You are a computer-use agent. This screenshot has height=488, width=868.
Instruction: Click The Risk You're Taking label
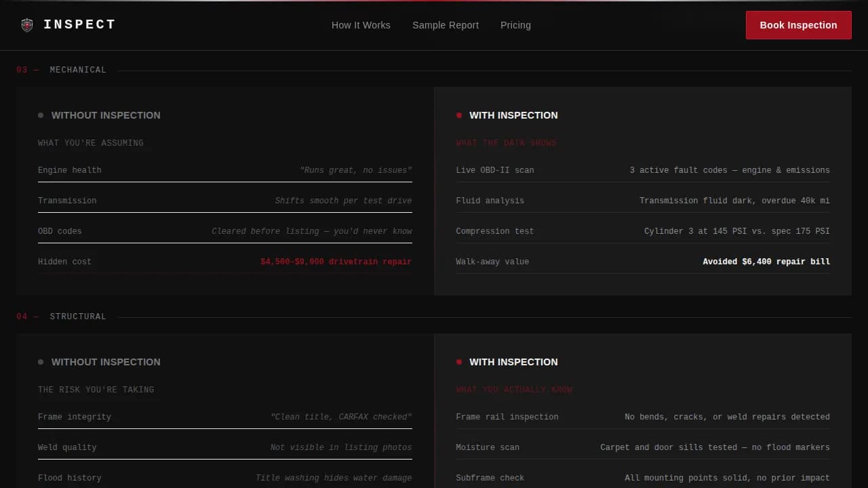(96, 390)
